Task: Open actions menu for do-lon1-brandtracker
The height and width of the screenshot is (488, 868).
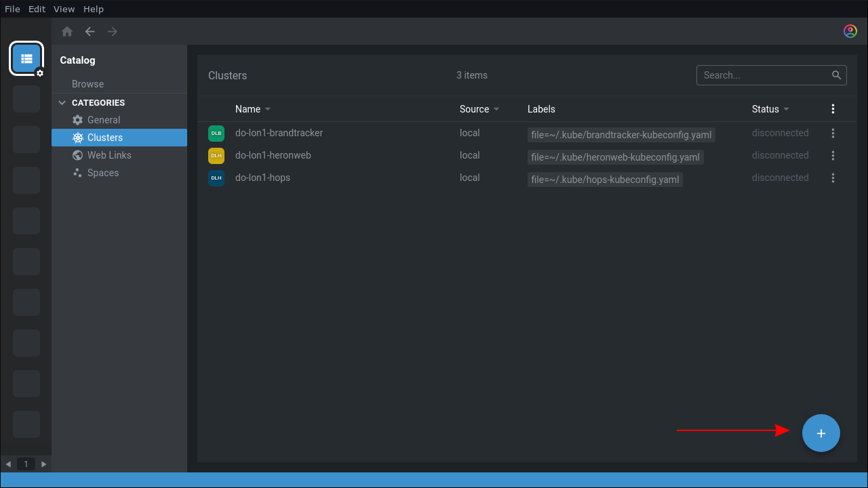Action: click(x=833, y=134)
